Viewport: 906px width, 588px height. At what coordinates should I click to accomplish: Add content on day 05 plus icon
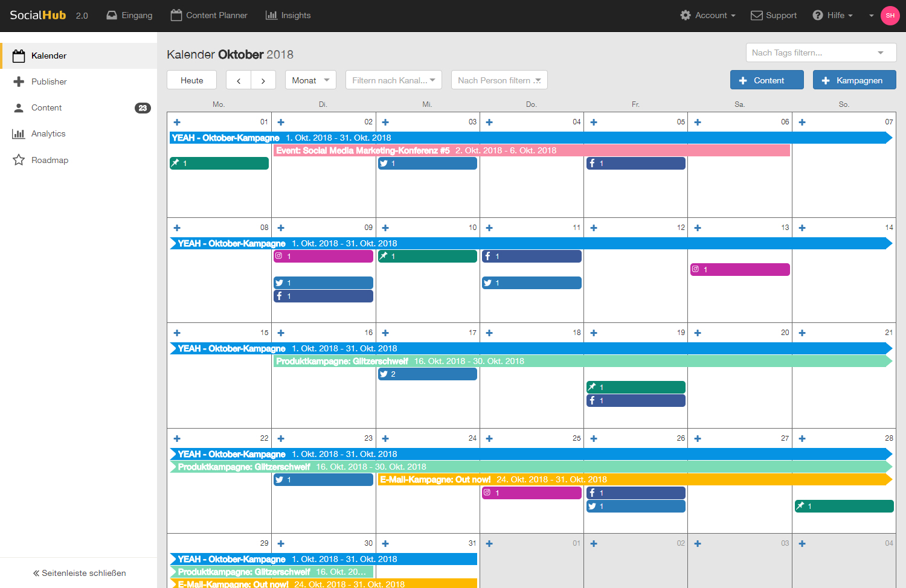tap(594, 122)
